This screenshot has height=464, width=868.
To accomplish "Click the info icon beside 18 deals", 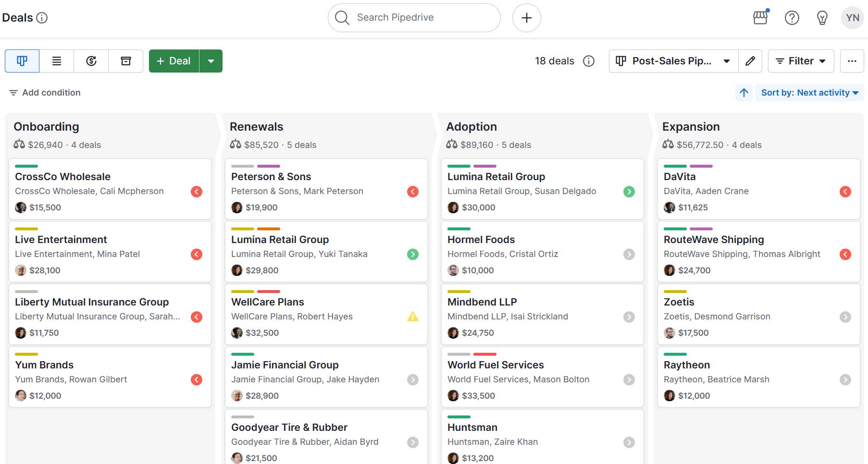I will coord(589,61).
